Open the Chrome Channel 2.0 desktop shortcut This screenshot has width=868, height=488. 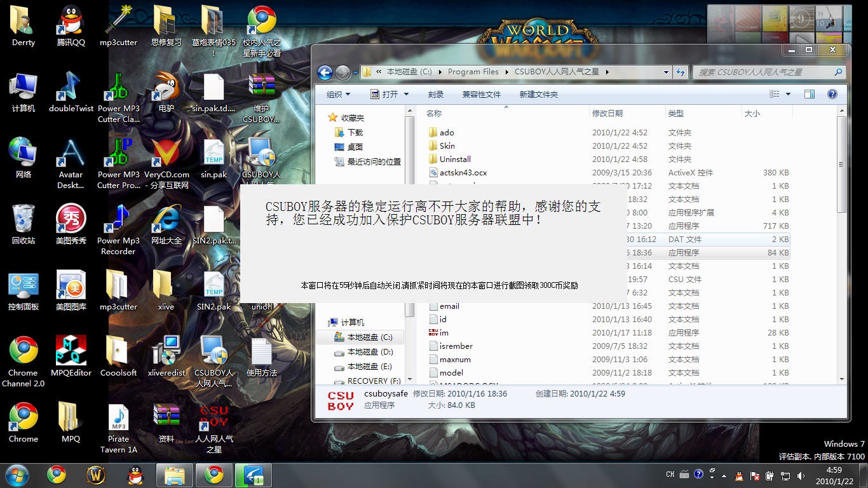(x=24, y=362)
